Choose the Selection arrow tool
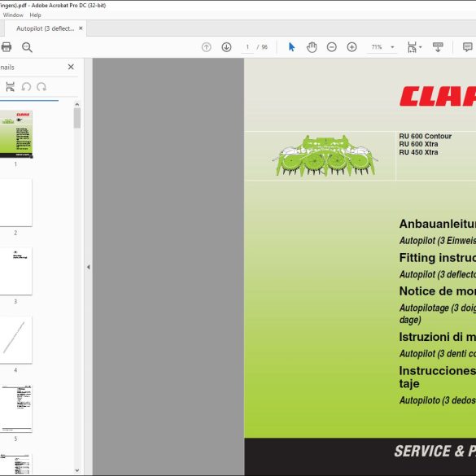This screenshot has height=476, width=476. [x=291, y=47]
